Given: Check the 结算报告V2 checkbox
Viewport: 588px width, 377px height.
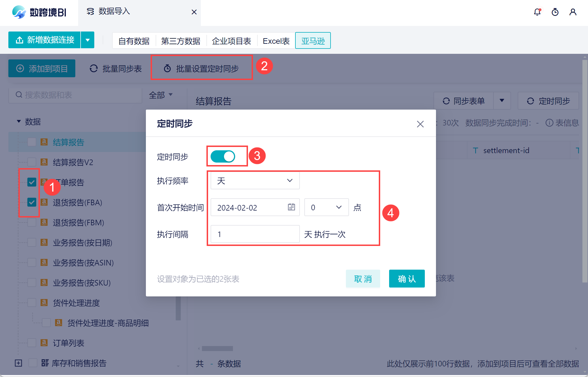Looking at the screenshot, I should (32, 162).
